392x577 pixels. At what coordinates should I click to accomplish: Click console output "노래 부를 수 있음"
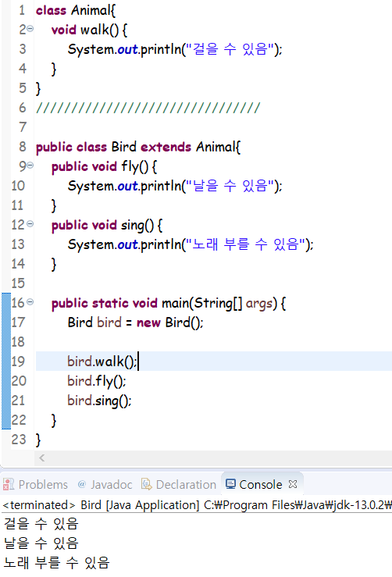click(x=57, y=563)
